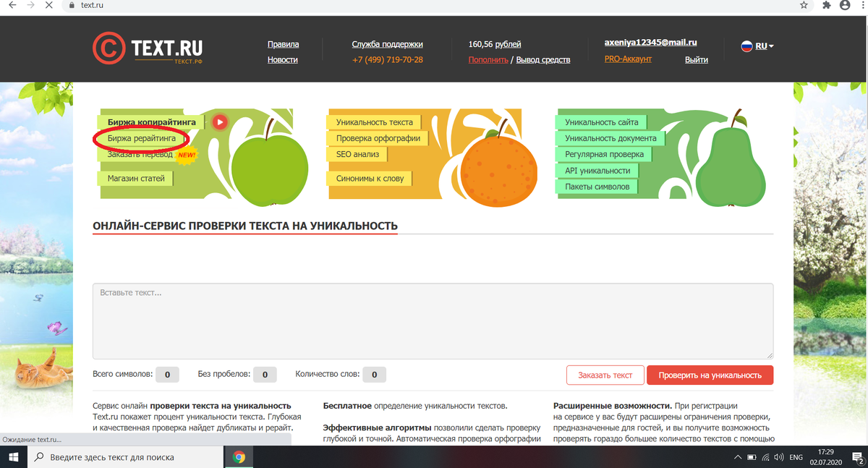This screenshot has height=468, width=868.
Task: Open the notification center in taskbar
Action: tap(857, 457)
